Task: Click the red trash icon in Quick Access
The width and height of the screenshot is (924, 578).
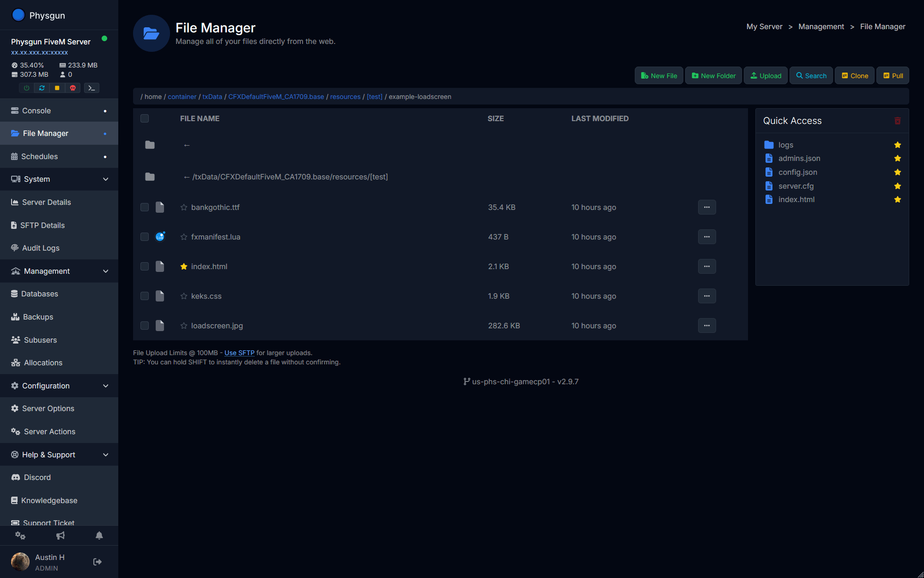Action: 897,121
